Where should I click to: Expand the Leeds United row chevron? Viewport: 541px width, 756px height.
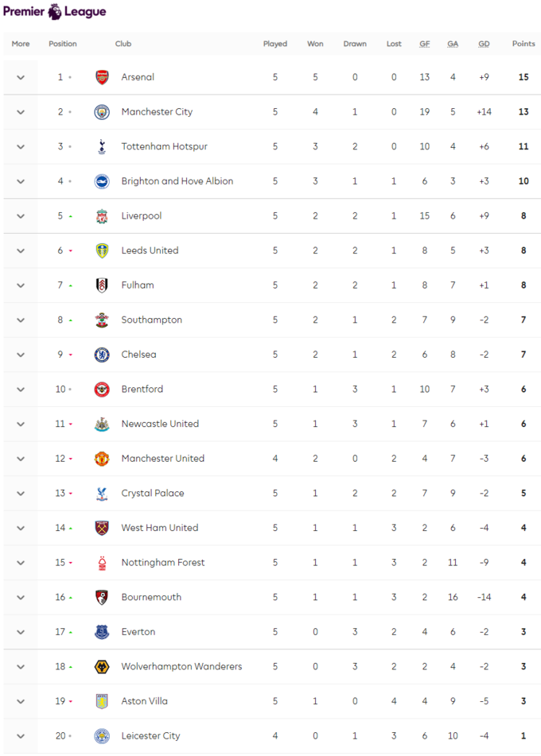pyautogui.click(x=21, y=250)
